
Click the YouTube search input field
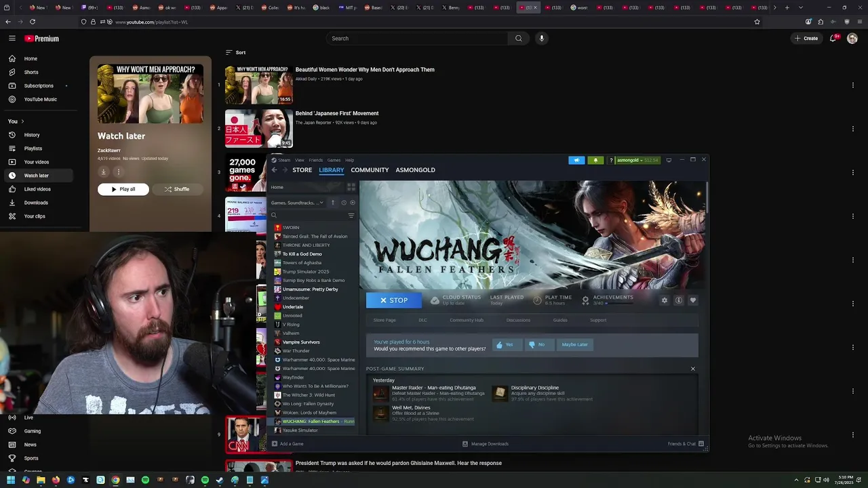pyautogui.click(x=417, y=39)
